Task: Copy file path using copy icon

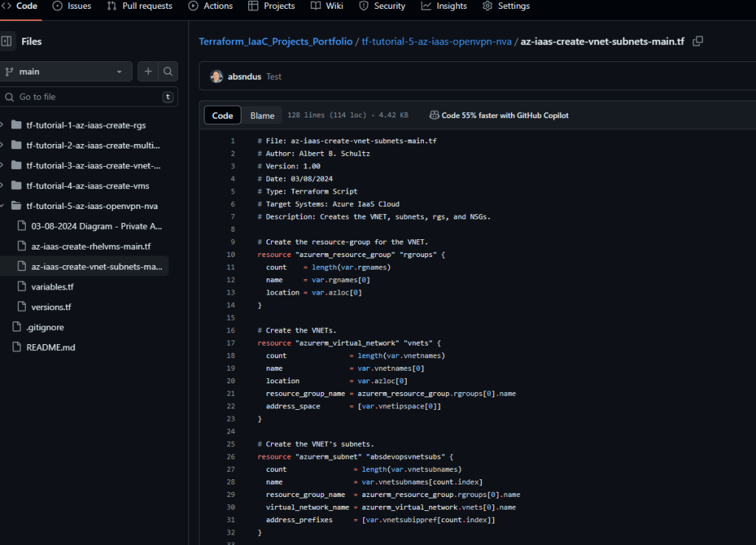Action: (x=698, y=41)
